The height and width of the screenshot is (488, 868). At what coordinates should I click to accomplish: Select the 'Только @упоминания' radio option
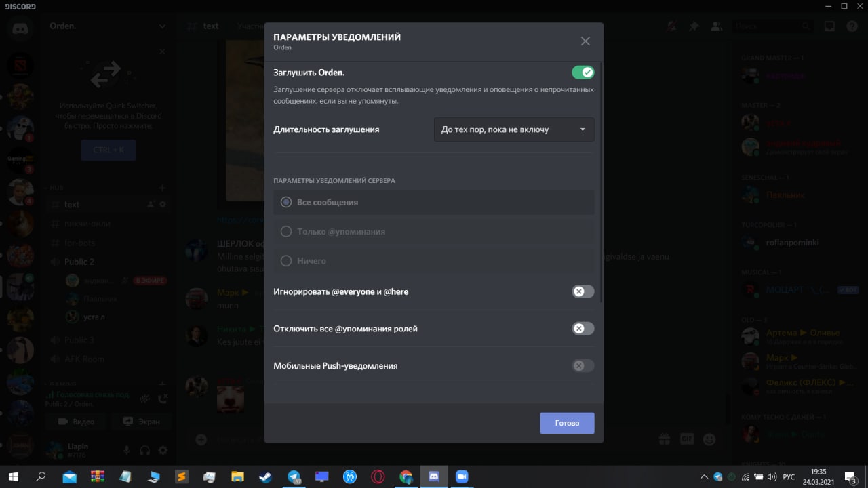pyautogui.click(x=434, y=231)
